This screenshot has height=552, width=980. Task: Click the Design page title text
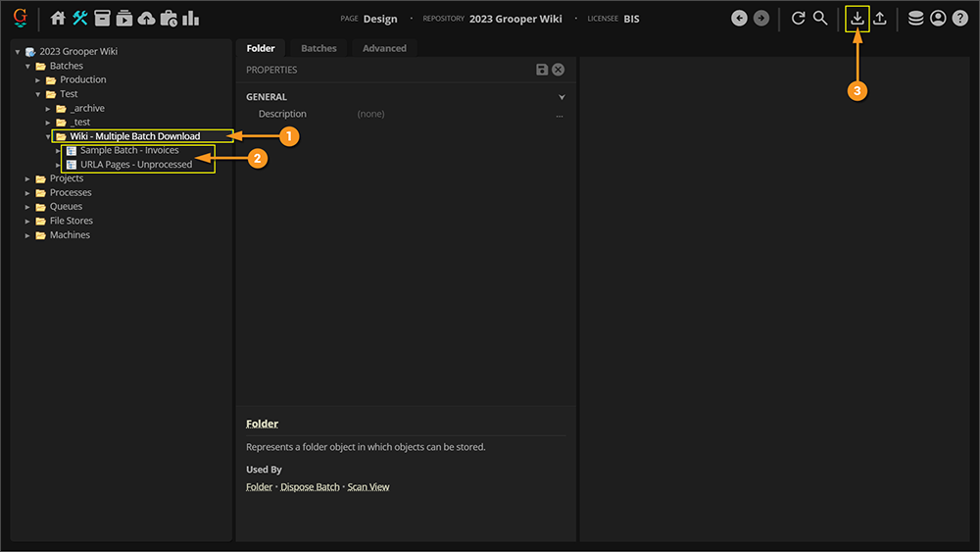[x=380, y=19]
